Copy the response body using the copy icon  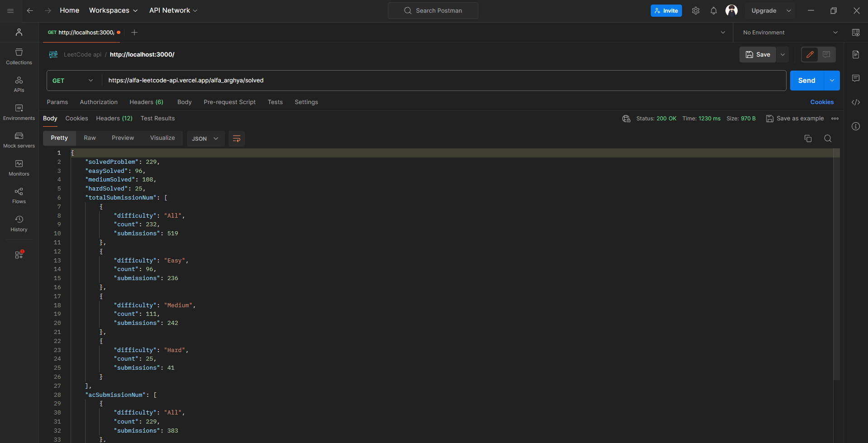point(808,138)
